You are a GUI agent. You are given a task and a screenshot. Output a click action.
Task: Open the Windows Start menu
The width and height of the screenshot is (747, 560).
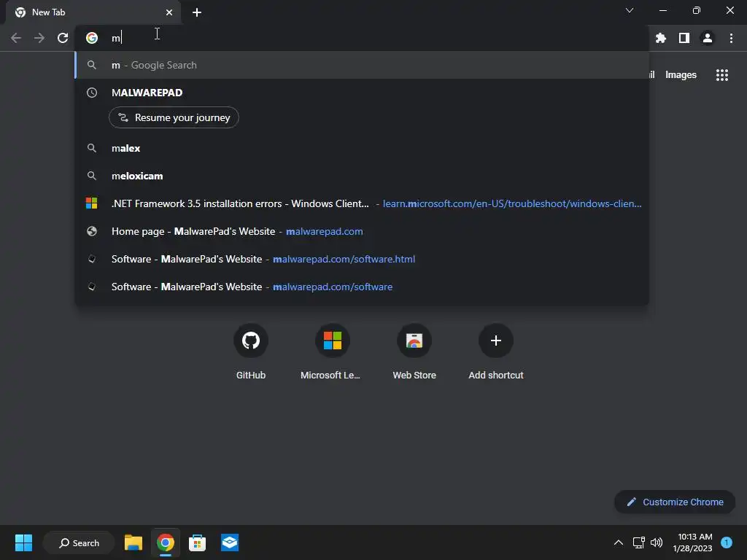[23, 542]
